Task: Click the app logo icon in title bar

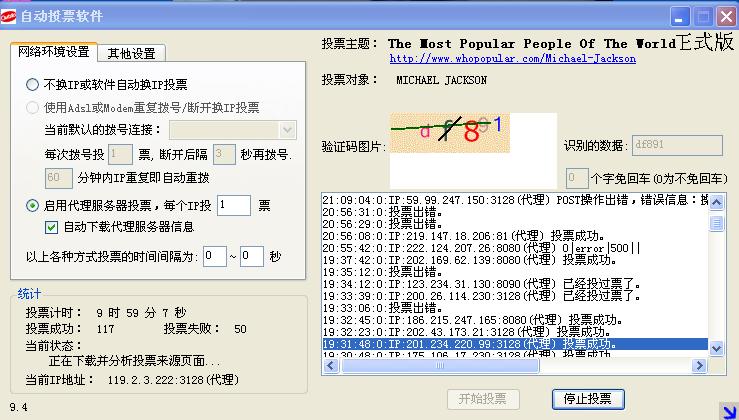Action: click(x=8, y=16)
